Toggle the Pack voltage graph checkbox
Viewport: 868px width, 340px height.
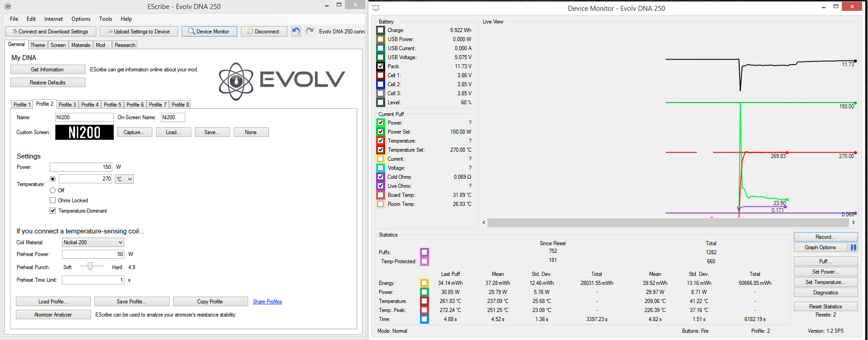(381, 66)
